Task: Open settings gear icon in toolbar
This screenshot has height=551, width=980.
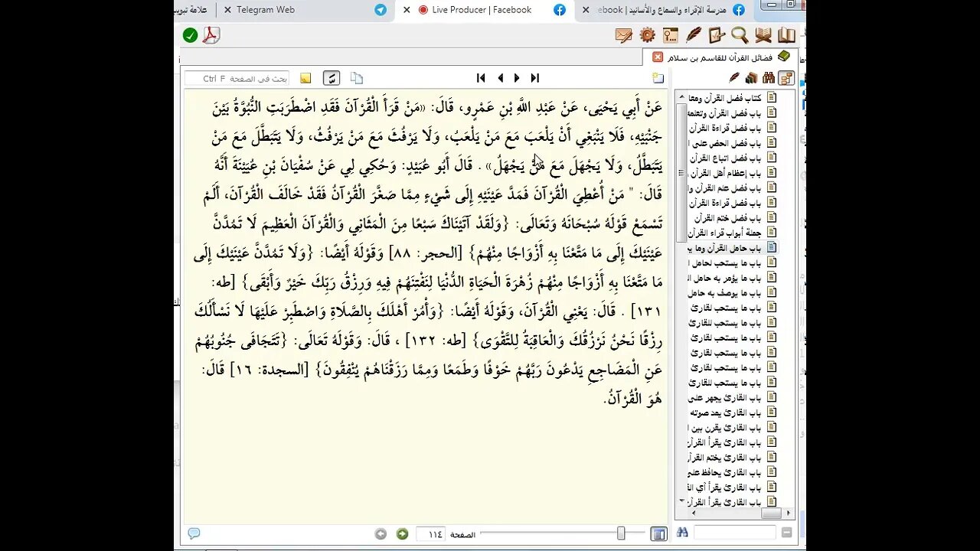Action: tap(648, 35)
